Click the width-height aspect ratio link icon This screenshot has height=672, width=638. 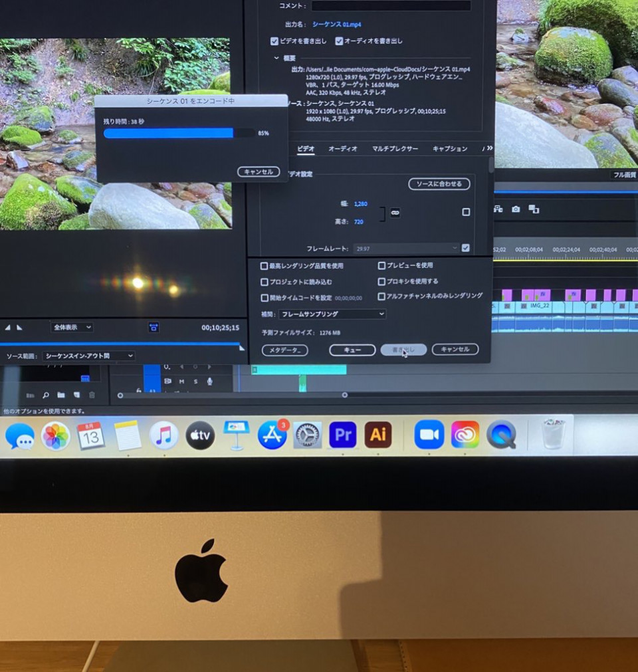[395, 213]
